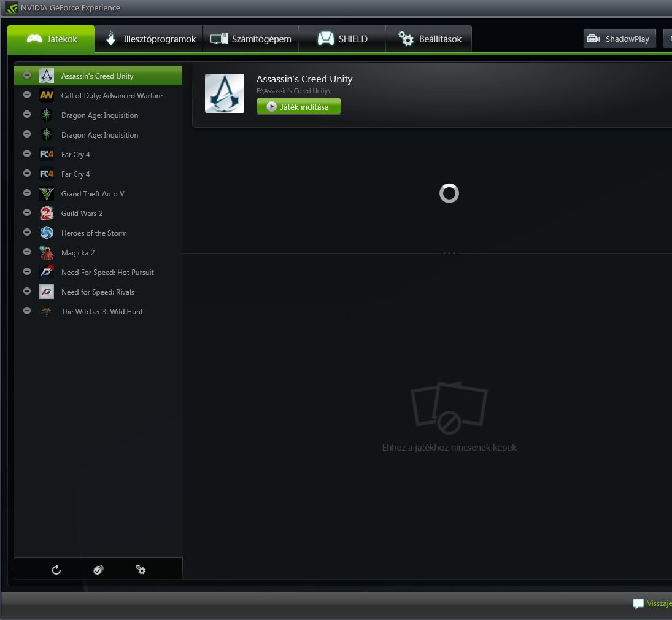Select the Need For Speed: Hot Pursuit icon

click(47, 272)
